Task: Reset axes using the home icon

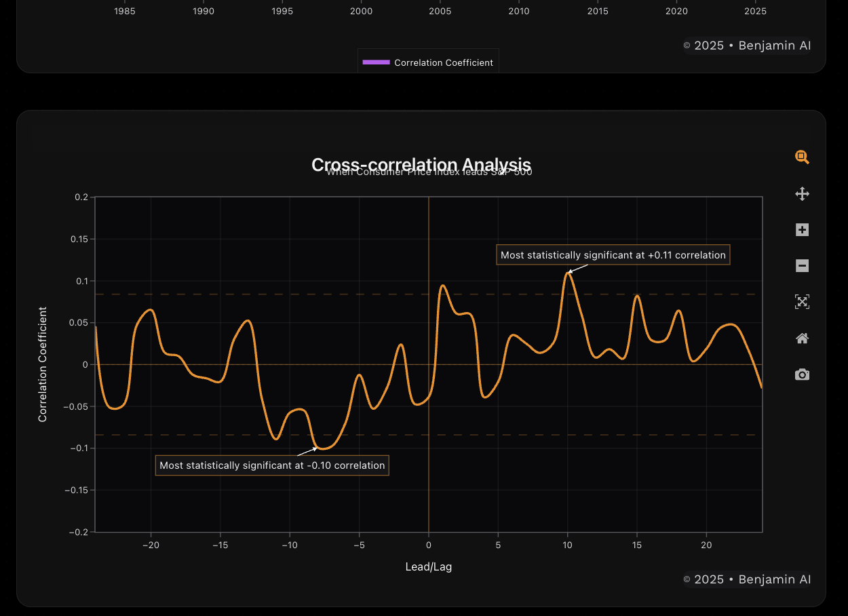Action: pos(802,339)
